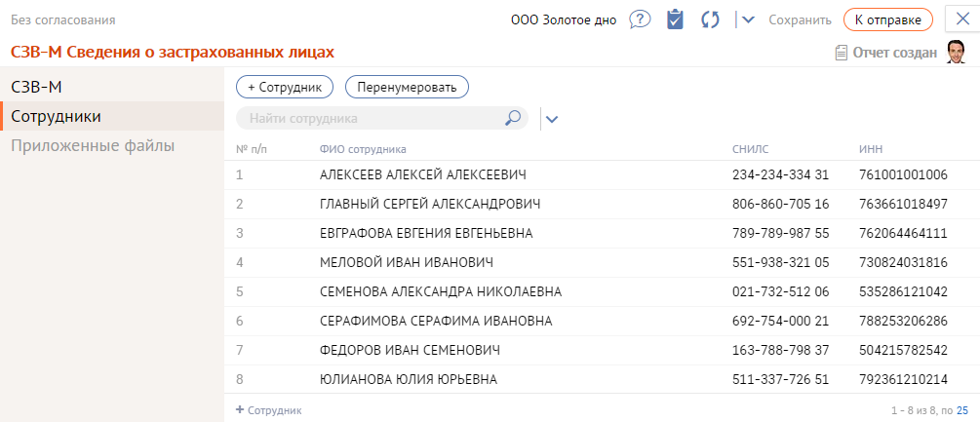Open employee ЕВГРАФОВА ЕВГЕНИЯ ЕВГЕНЬЕВНА
Image resolution: width=980 pixels, height=422 pixels.
point(426,234)
